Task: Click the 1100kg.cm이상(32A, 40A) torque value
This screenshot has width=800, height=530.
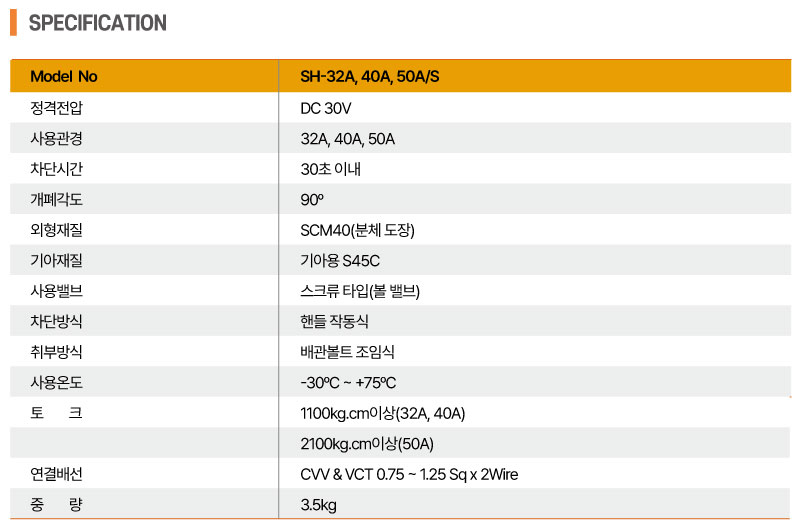Action: (x=383, y=413)
